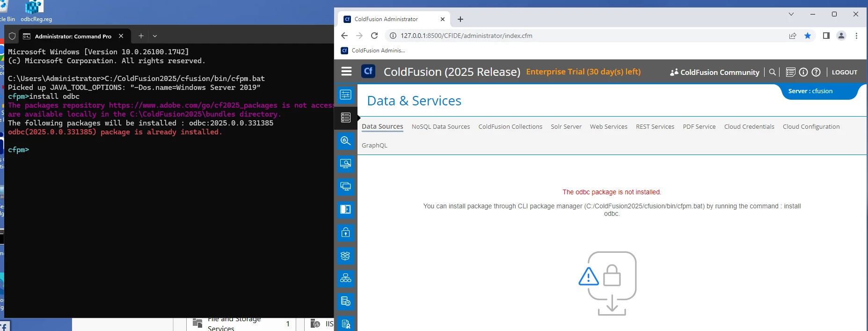Image resolution: width=868 pixels, height=331 pixels.
Task: Select the Data & Services sidebar icon
Action: [x=345, y=118]
